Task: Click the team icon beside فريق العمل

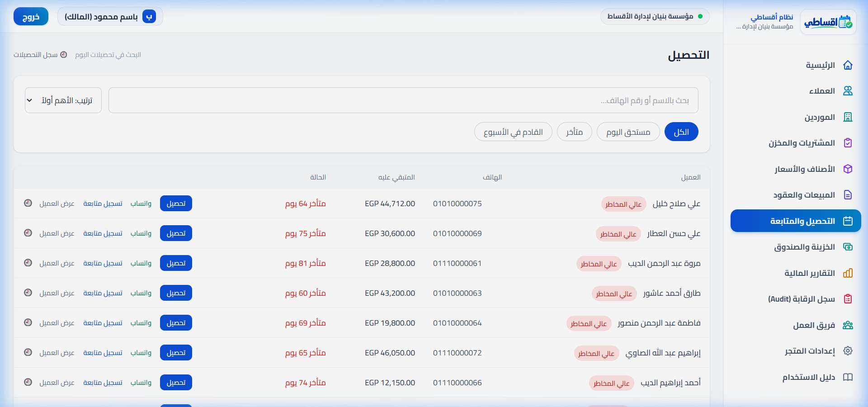Action: (848, 325)
